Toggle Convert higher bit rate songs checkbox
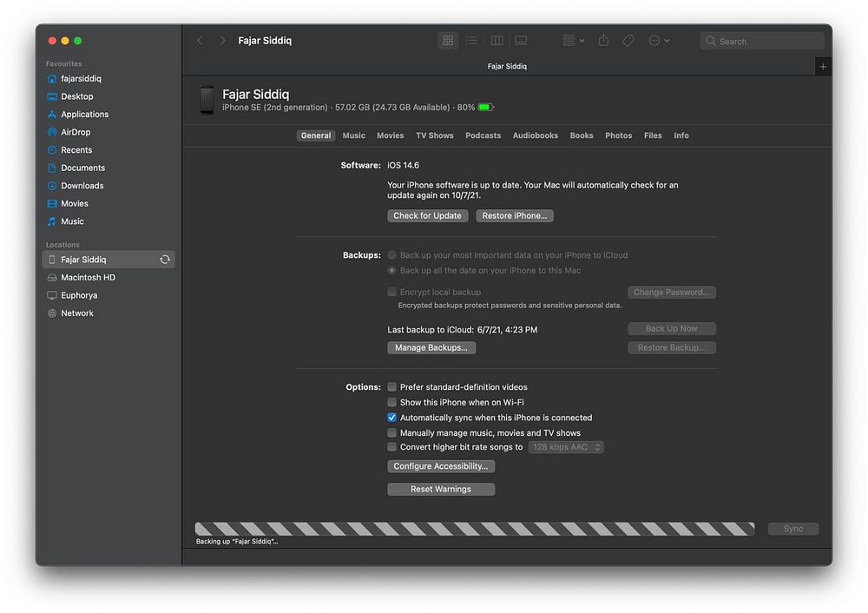This screenshot has width=868, height=613. [392, 447]
